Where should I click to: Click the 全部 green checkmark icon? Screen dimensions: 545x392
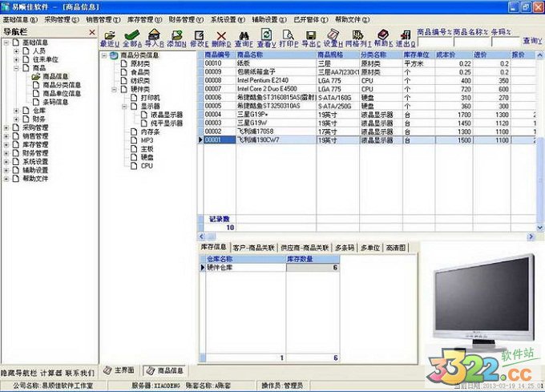tap(132, 34)
